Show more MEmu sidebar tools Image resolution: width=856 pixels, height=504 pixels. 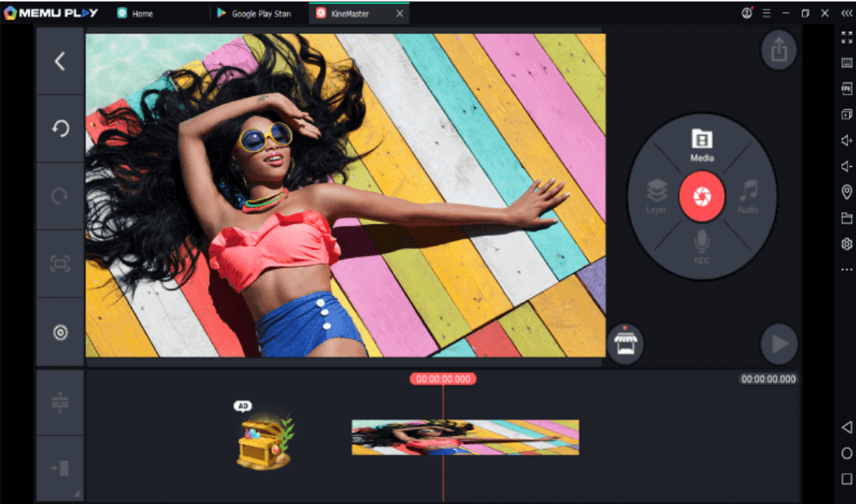pos(847,269)
